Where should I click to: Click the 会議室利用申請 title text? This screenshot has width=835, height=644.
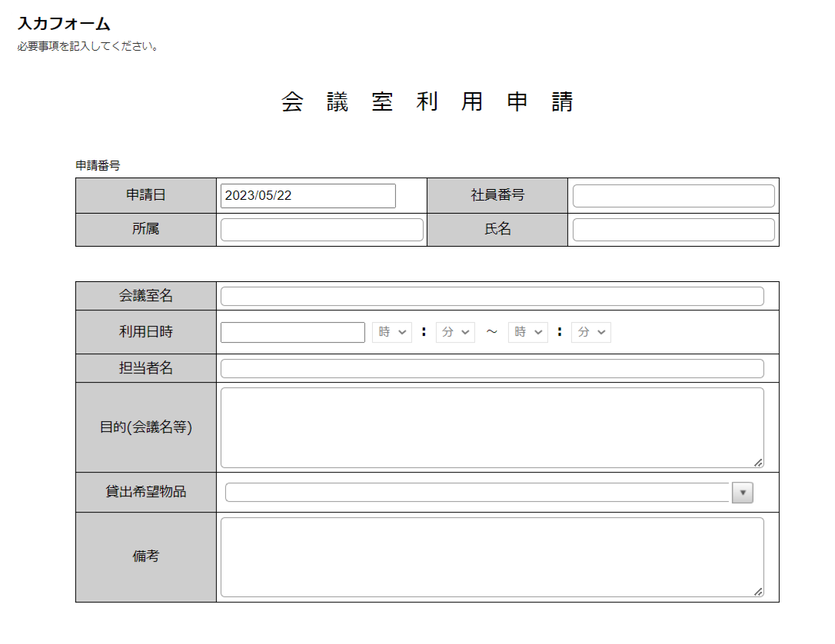point(427,101)
